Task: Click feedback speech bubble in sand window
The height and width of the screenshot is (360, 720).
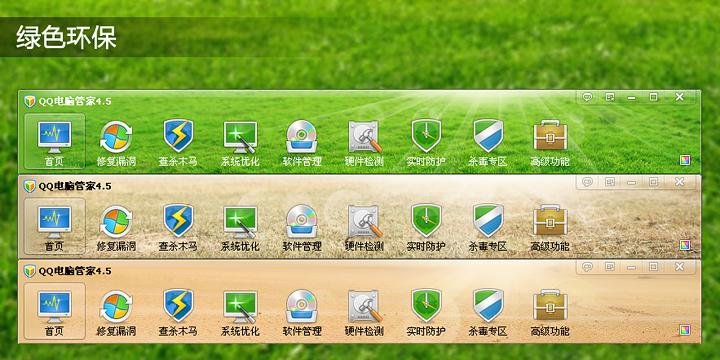Action: [587, 267]
